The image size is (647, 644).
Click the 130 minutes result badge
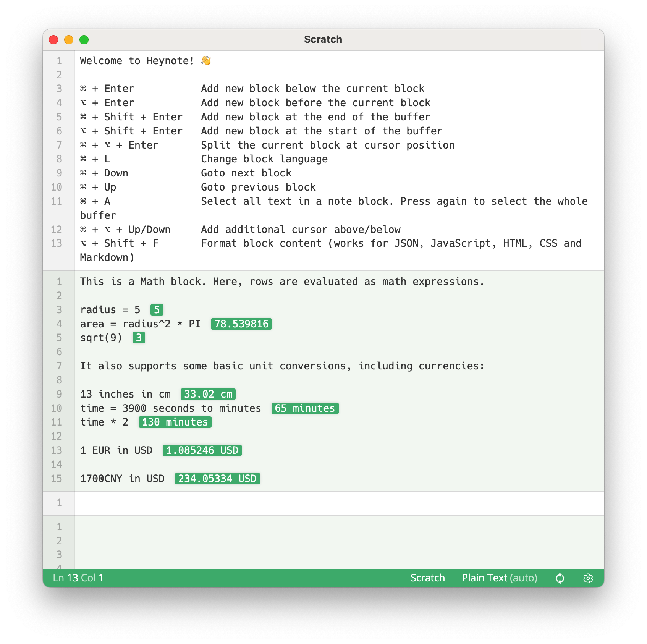[x=175, y=422]
